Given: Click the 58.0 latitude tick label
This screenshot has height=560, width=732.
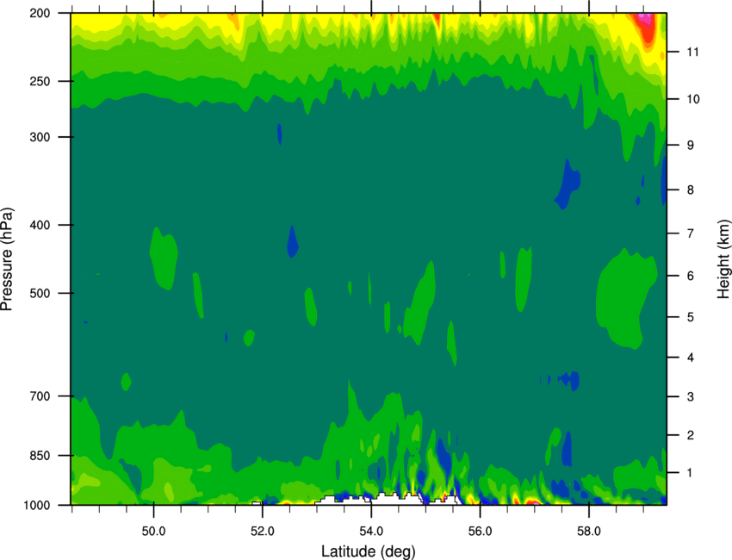Looking at the screenshot, I should coord(589,532).
